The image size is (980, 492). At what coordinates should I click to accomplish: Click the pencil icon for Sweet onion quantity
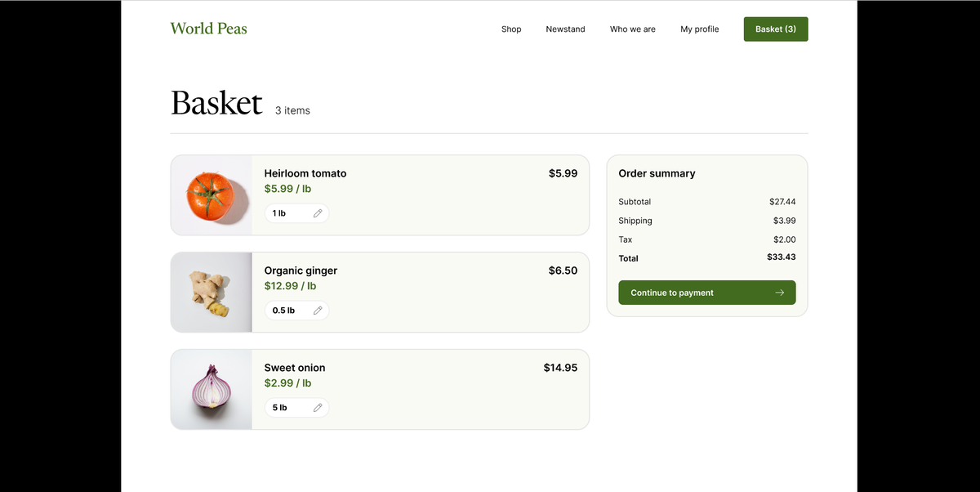point(318,407)
